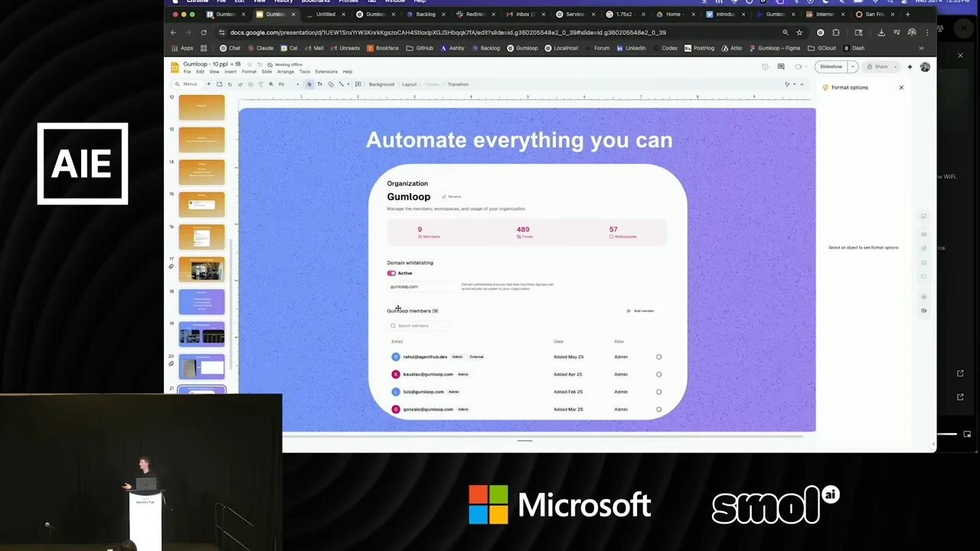Open the Format menu
The height and width of the screenshot is (551, 980).
(249, 72)
